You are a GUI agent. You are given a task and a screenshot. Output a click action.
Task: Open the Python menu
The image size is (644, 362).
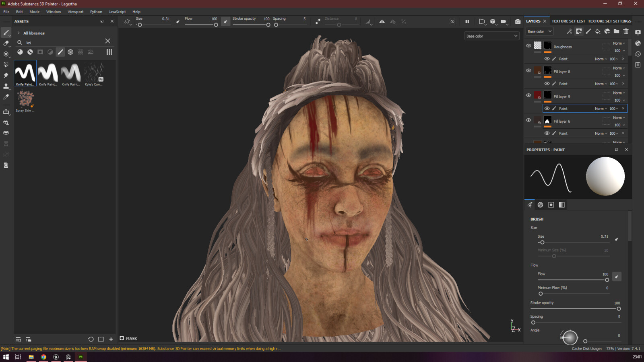96,12
